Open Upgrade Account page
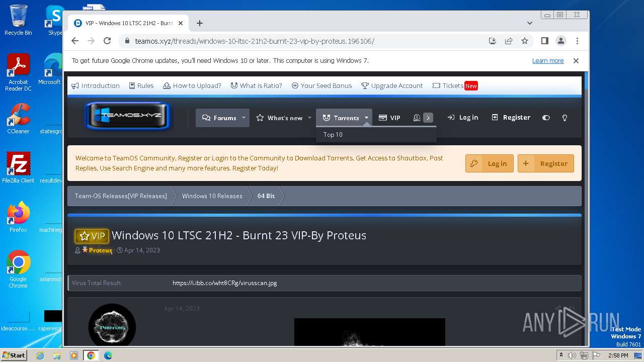Viewport: 644px width, 362px height. coord(392,85)
